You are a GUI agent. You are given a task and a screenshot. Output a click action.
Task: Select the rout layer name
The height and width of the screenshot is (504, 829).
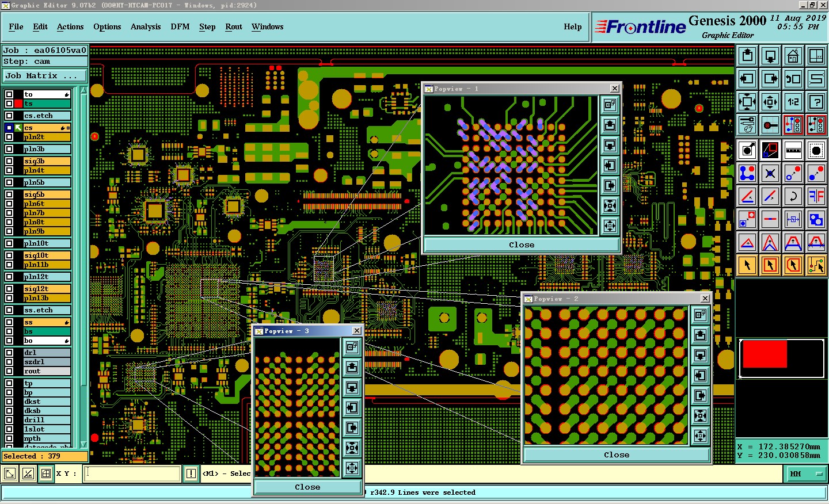click(x=47, y=371)
